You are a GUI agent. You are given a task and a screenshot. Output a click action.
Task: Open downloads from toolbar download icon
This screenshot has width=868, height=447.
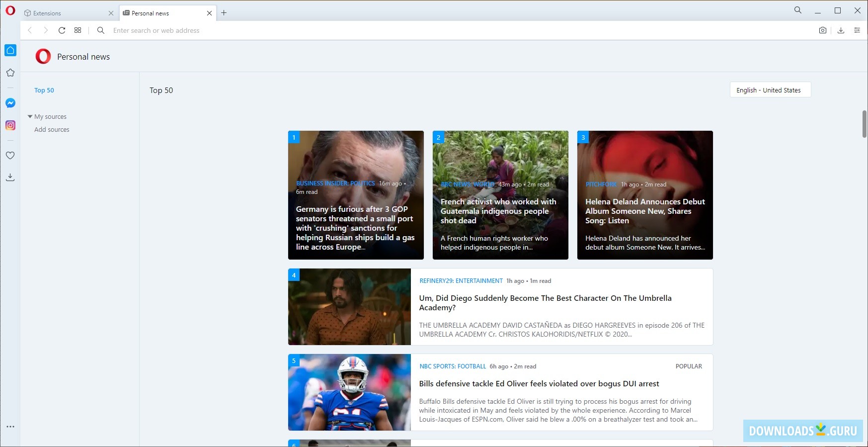pos(841,30)
